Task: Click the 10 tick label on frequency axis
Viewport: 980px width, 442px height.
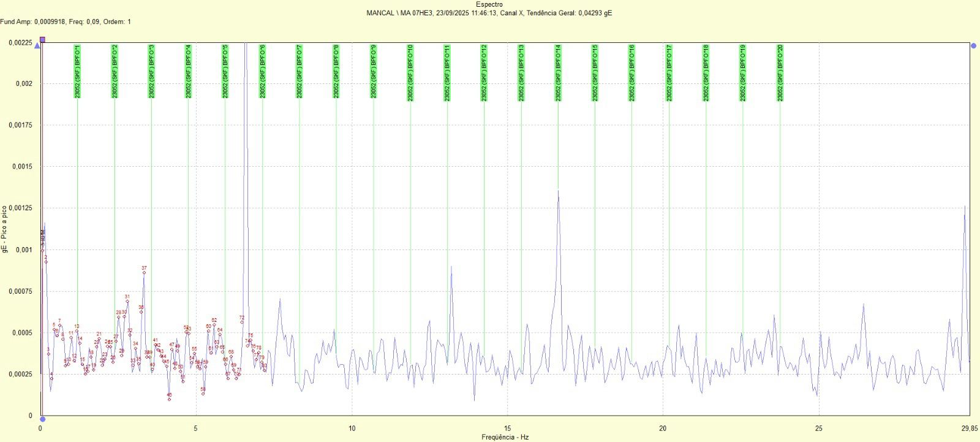Action: click(352, 429)
